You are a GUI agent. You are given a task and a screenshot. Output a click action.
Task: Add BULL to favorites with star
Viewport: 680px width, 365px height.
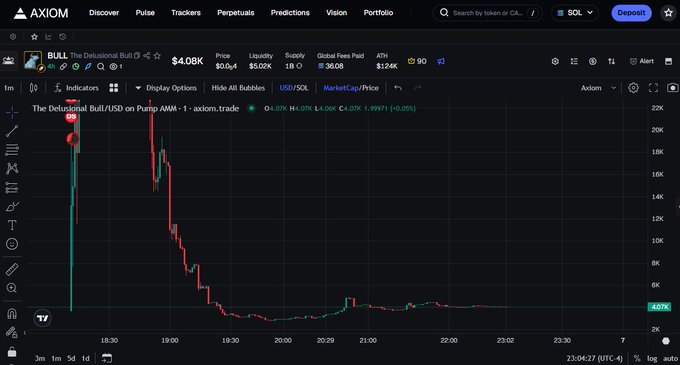click(157, 55)
